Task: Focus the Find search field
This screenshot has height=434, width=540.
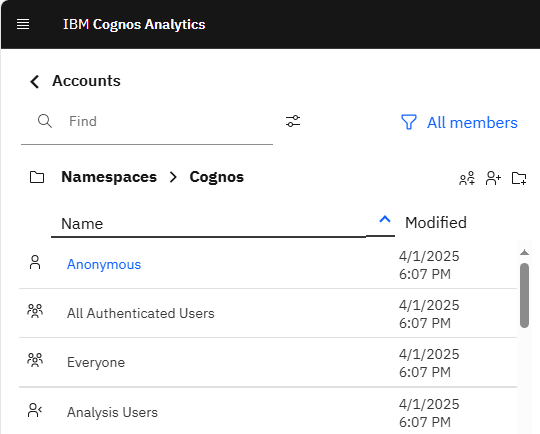Action: 170,121
